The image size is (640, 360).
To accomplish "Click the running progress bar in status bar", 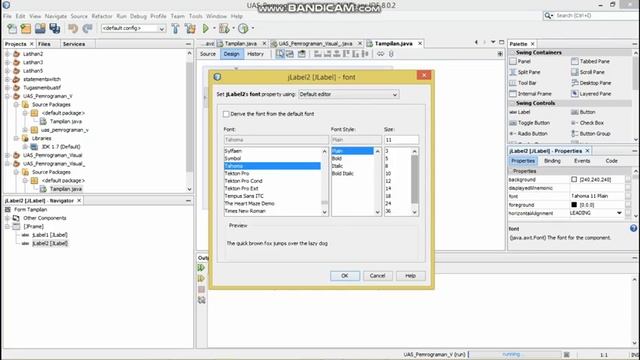I will click(514, 355).
